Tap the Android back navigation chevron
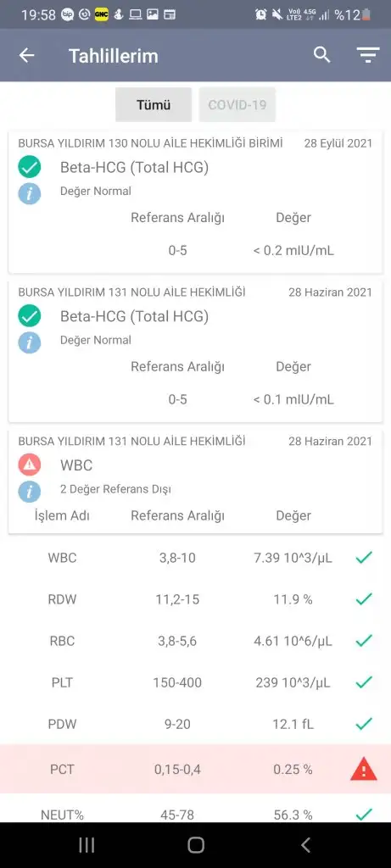 305,845
